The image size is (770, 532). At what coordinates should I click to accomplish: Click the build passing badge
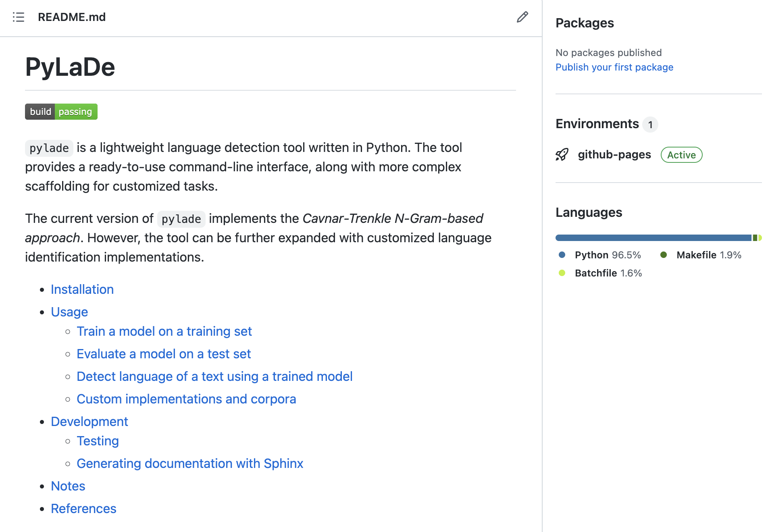61,112
